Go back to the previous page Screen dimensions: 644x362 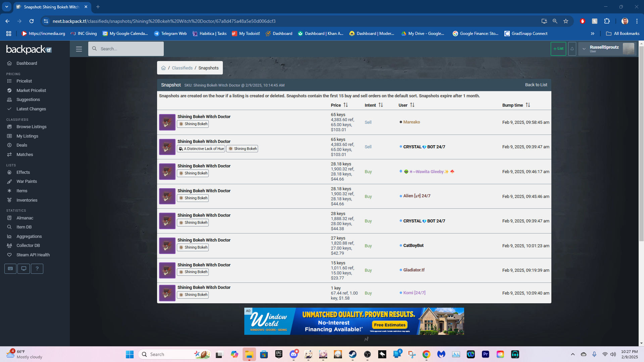pyautogui.click(x=7, y=21)
